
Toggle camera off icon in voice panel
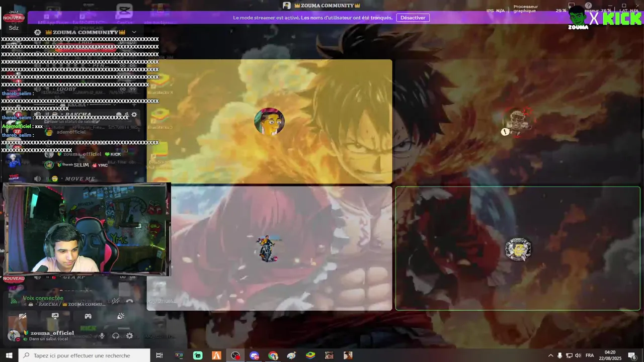tap(23, 316)
